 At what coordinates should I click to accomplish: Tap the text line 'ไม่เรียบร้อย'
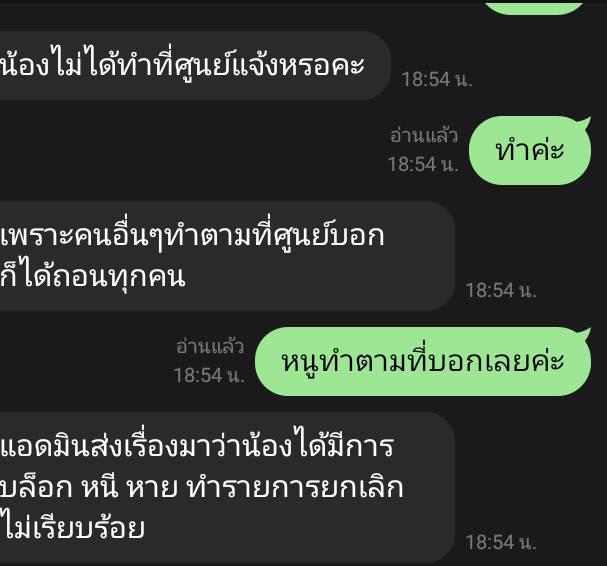[72, 528]
